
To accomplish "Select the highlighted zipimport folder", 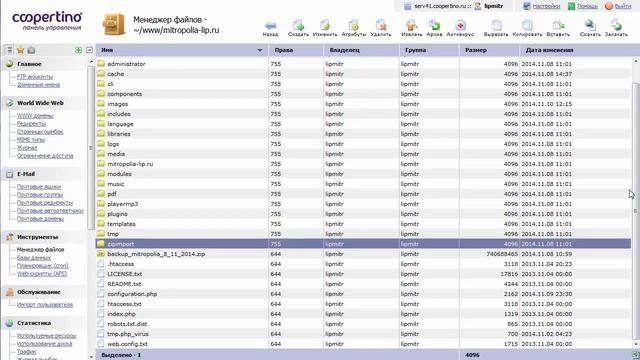I will (363, 244).
